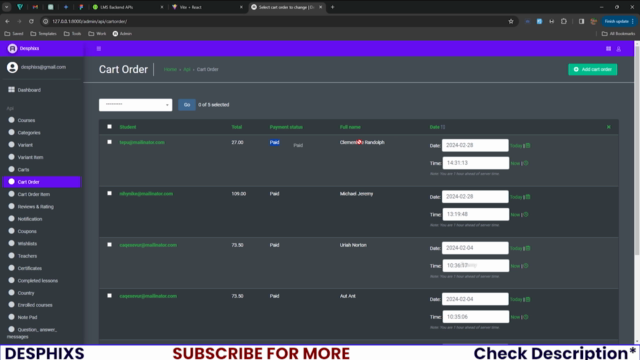The height and width of the screenshot is (360, 640).
Task: Open the user profile icon in header
Action: coord(618,49)
